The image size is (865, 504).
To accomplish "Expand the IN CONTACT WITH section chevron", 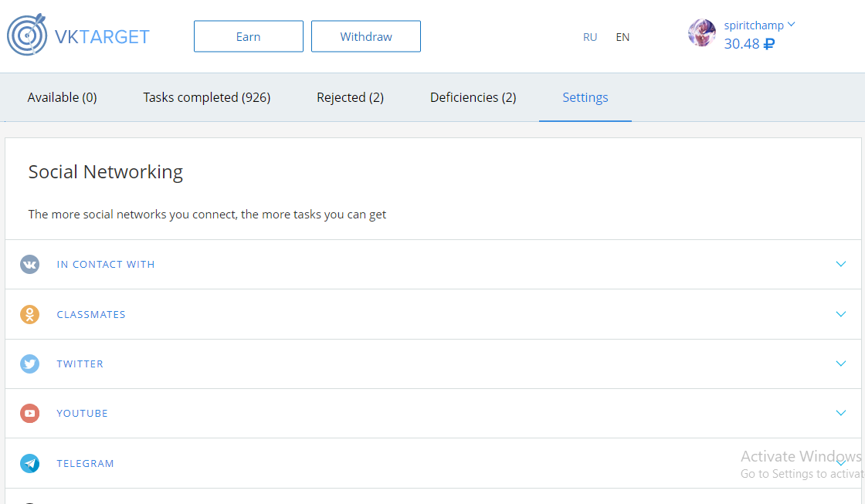I will (841, 264).
